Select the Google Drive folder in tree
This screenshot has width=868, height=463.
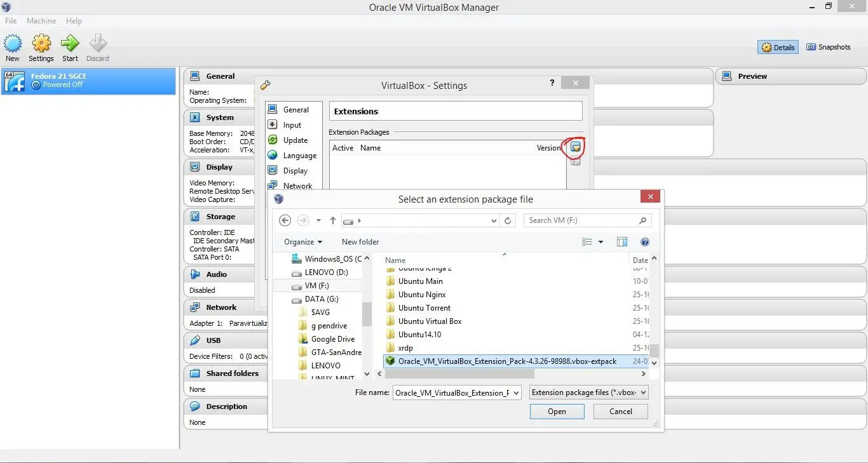326,339
